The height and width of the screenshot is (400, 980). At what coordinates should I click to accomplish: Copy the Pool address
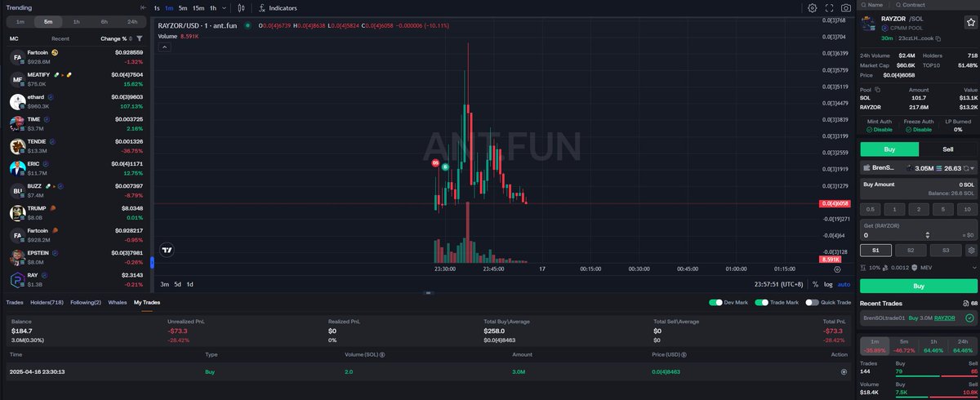[x=878, y=89]
